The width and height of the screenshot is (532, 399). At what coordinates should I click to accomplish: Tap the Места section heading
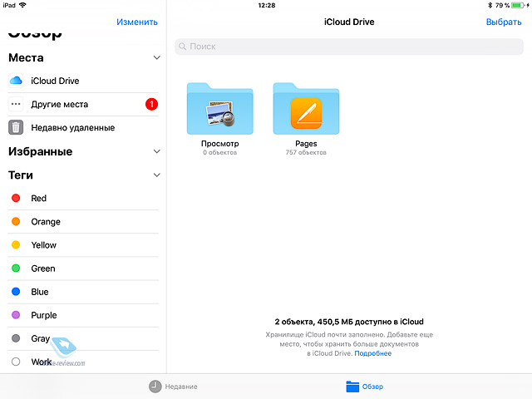(x=26, y=57)
